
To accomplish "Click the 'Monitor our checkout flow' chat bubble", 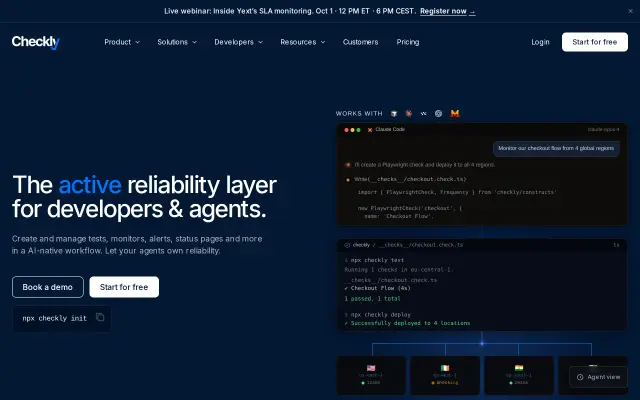I will click(x=556, y=149).
